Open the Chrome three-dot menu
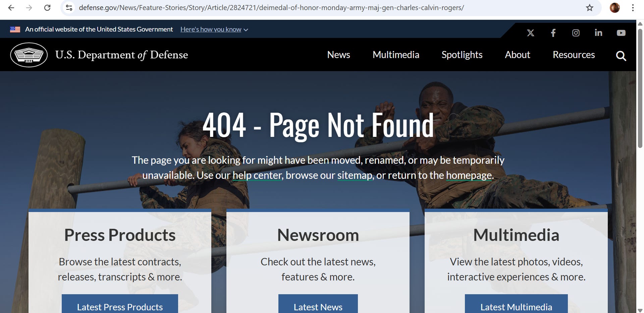 pyautogui.click(x=633, y=8)
